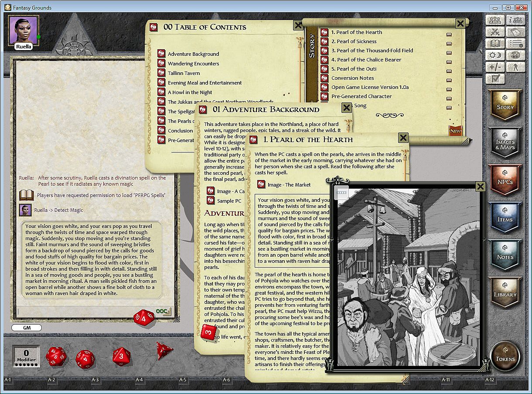Screen dimensions: 532x394
Task: Click the image toolbar button on Market picture
Action: pos(341,192)
